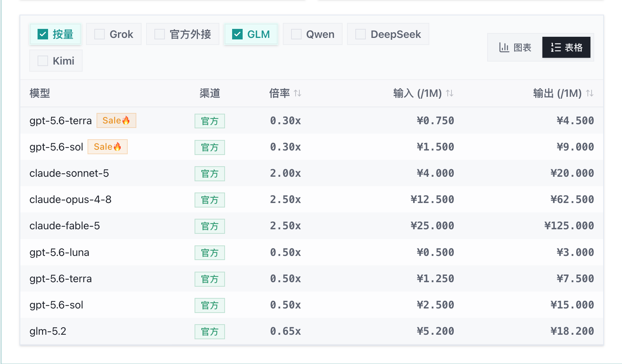Sort by 倍率 column arrows icon
This screenshot has width=622, height=364.
coord(297,93)
